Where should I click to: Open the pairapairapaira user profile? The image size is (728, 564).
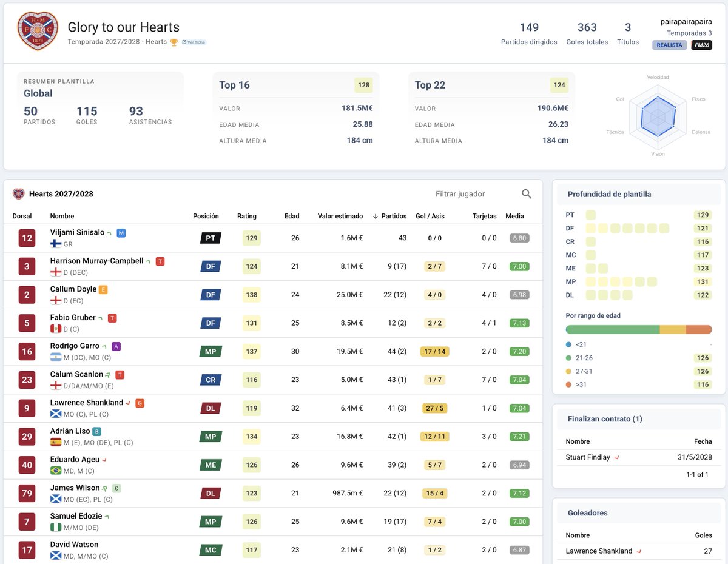click(x=686, y=21)
